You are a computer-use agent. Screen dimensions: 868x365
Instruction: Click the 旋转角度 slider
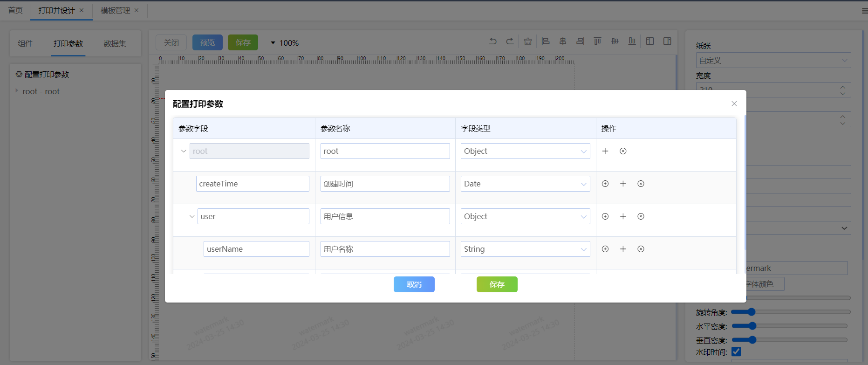pos(790,312)
